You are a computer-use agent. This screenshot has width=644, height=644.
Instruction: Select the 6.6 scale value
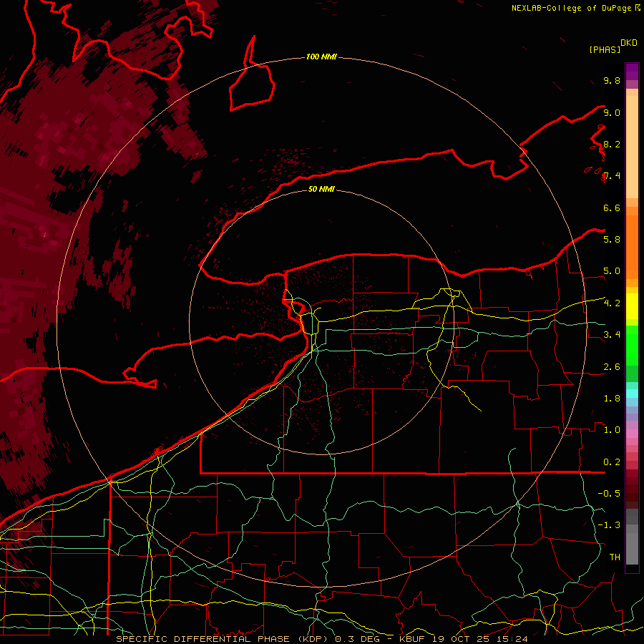tap(612, 208)
